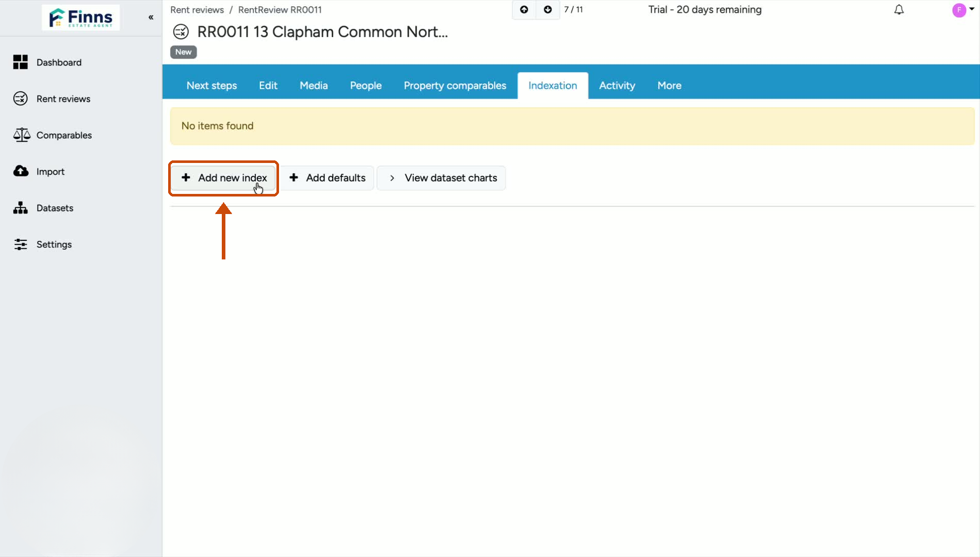Switch to the Edit tab
Screen dimensions: 980x557
tap(268, 86)
